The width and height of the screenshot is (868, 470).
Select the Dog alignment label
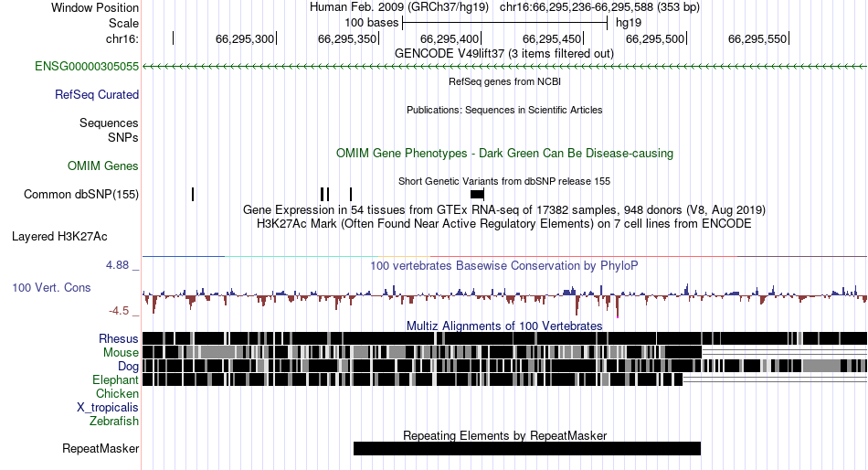[x=128, y=367]
